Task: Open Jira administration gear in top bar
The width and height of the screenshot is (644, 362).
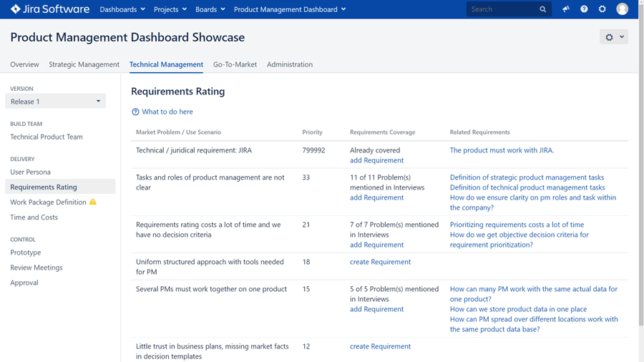Action: [602, 9]
